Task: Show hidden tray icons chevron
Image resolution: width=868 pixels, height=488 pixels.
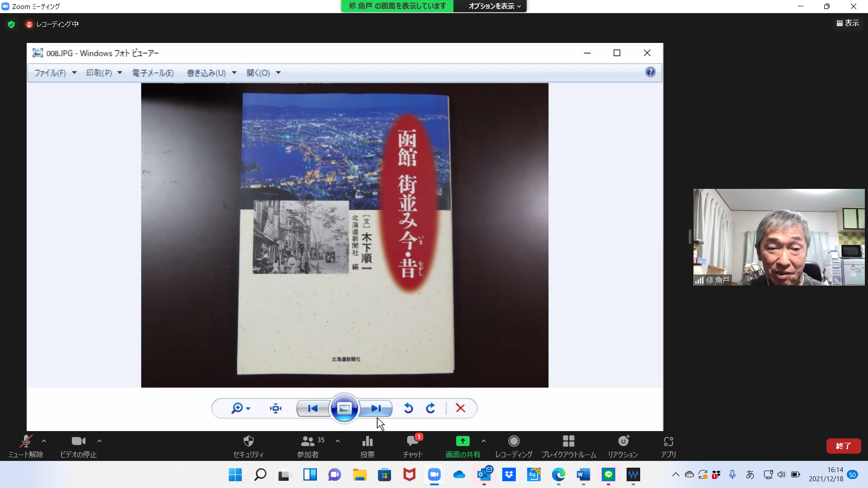Action: point(675,475)
